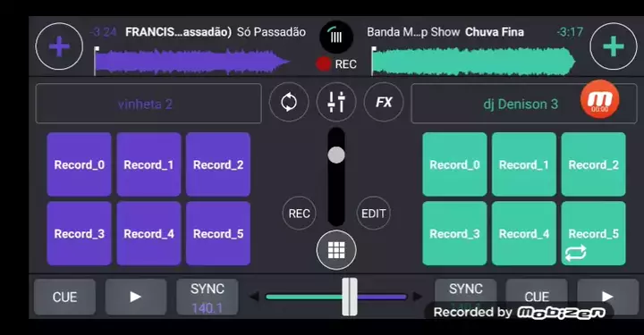Open the FX effects panel
Screen dimensions: 644x335
coord(384,102)
